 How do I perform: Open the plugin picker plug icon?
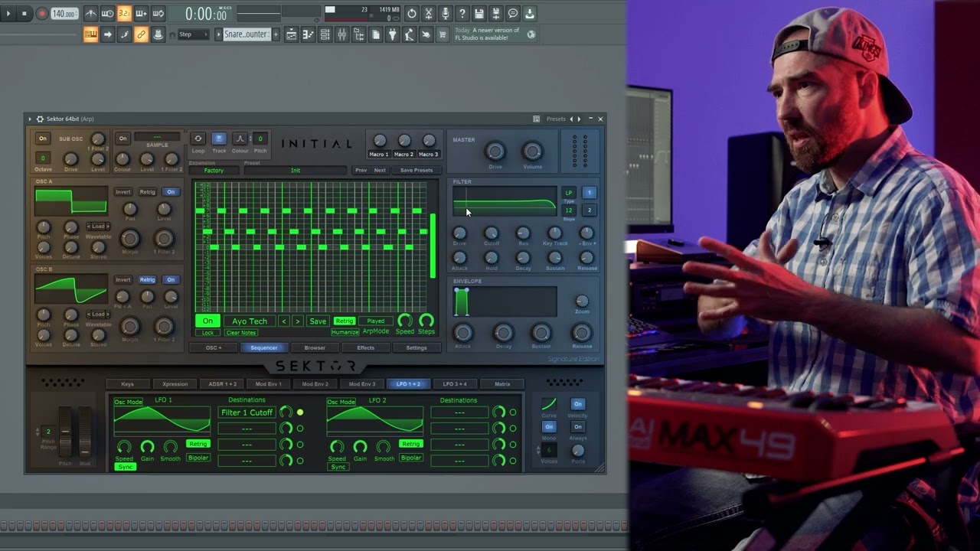(392, 34)
